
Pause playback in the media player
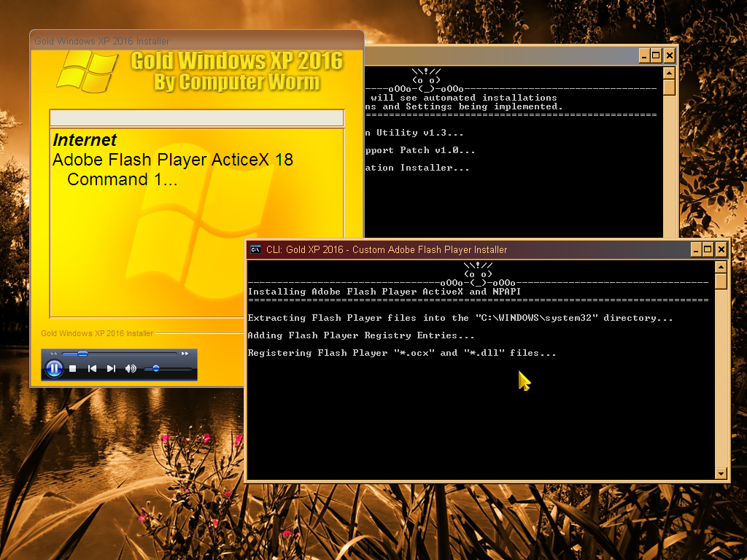tap(54, 368)
